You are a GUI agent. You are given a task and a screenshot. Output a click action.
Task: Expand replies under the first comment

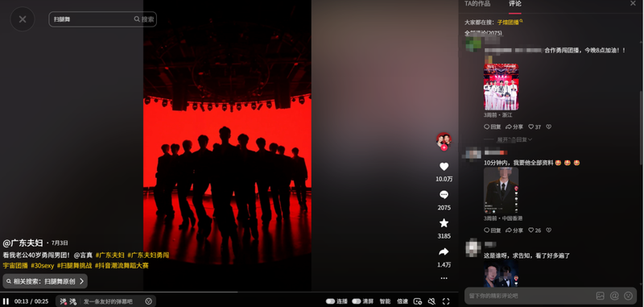[x=514, y=139]
